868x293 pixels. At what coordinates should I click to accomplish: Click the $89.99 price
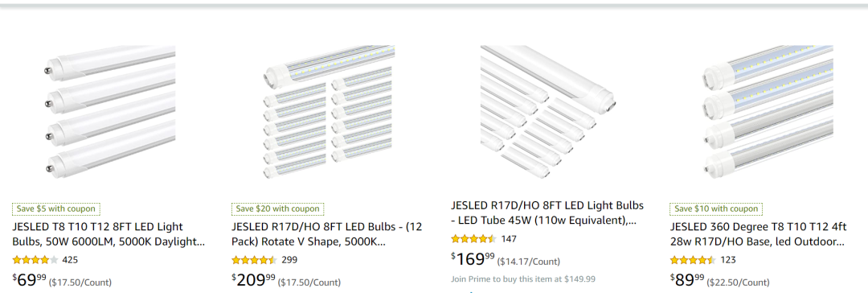(x=687, y=280)
